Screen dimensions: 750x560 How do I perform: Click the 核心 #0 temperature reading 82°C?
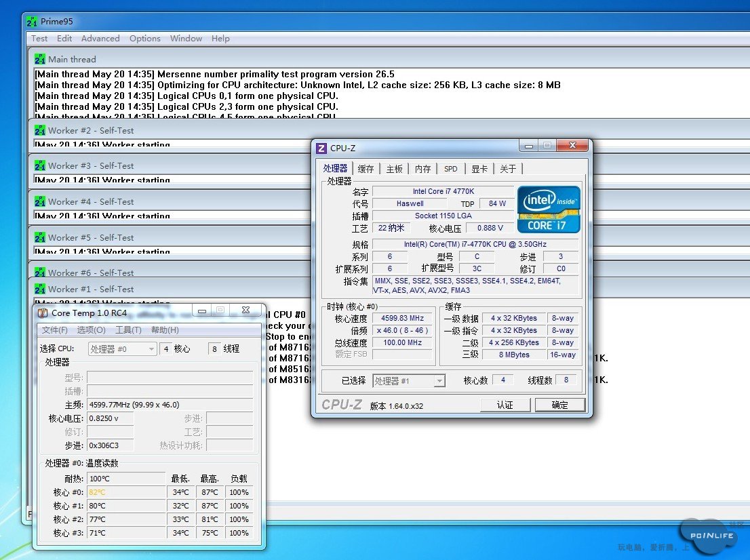tap(126, 493)
